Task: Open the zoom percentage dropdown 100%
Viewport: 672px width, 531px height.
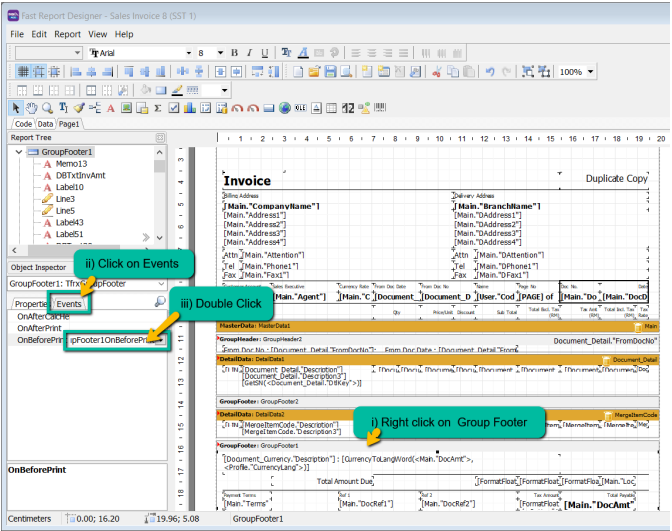Action: (x=590, y=72)
